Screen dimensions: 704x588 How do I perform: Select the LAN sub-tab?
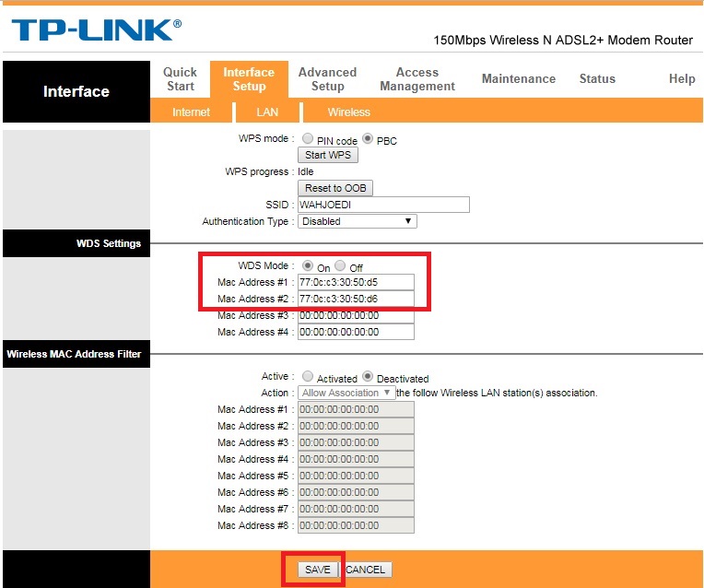(267, 112)
